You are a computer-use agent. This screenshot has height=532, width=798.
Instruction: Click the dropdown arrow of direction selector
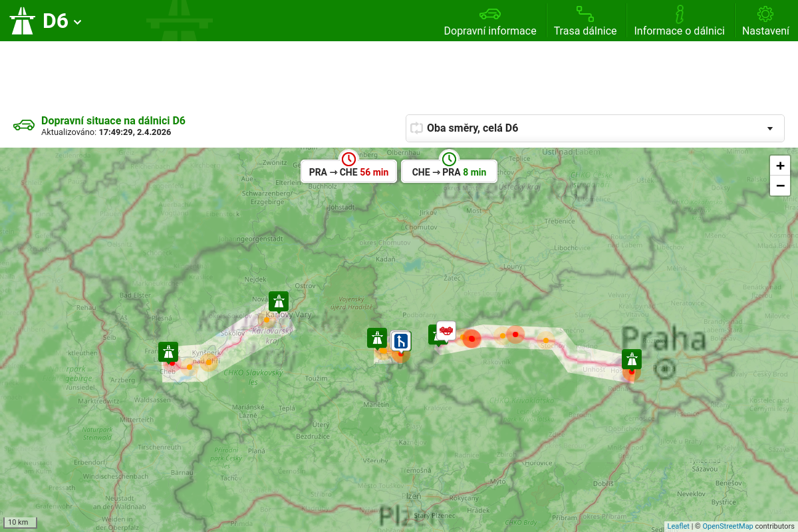tap(770, 128)
